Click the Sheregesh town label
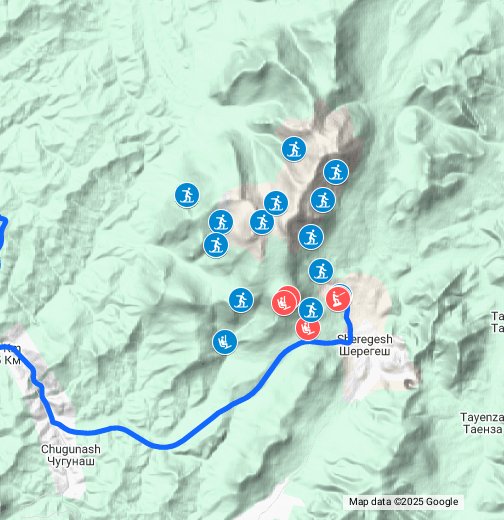Viewport: 504px width, 520px height. 365,345
